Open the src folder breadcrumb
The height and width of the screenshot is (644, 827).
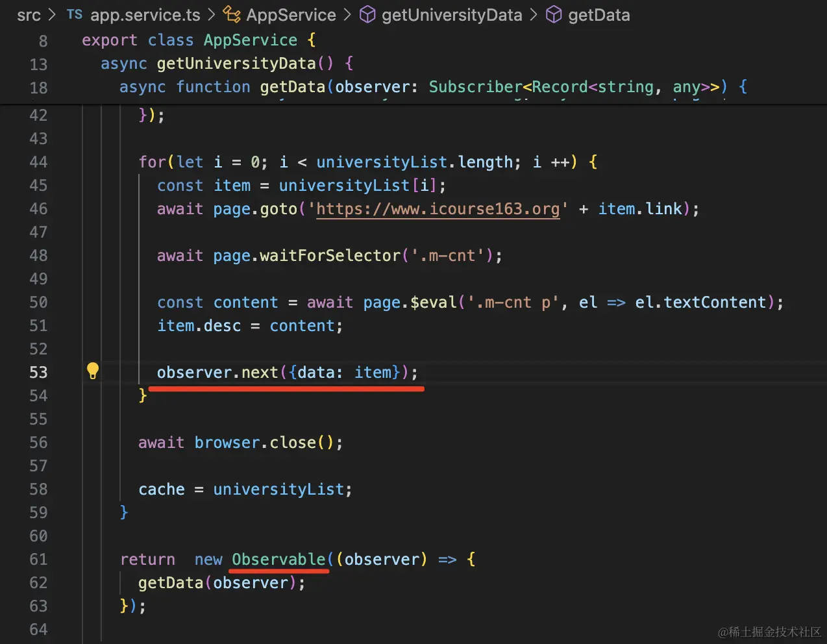click(x=29, y=15)
